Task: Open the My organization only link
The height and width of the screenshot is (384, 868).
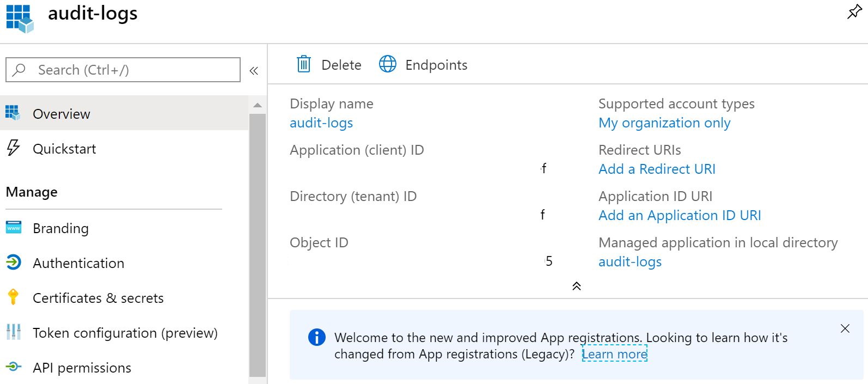Action: [x=664, y=123]
